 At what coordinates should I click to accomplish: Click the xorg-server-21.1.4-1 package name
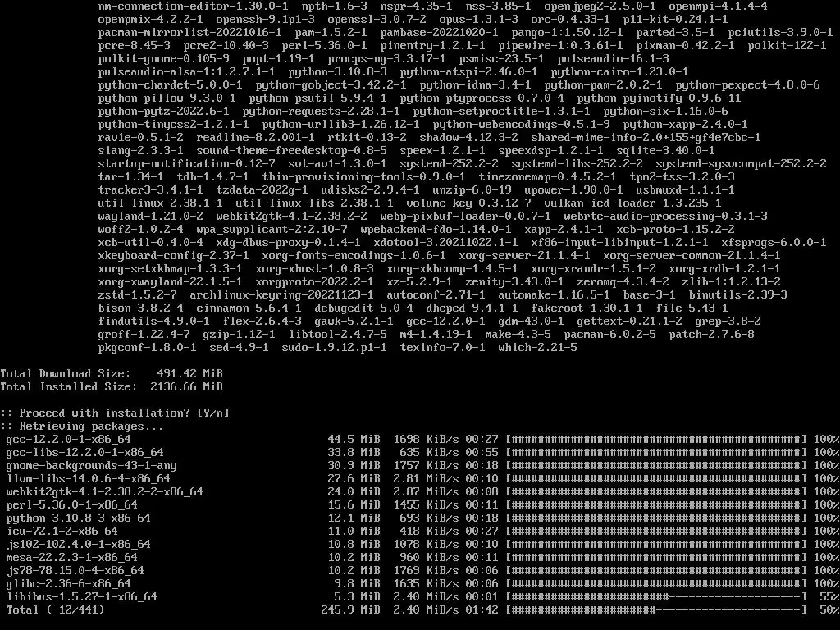tap(524, 256)
